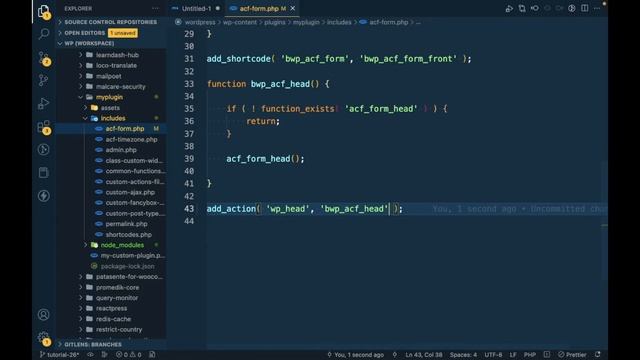Click the GitLens file annotations icon

pos(572,8)
